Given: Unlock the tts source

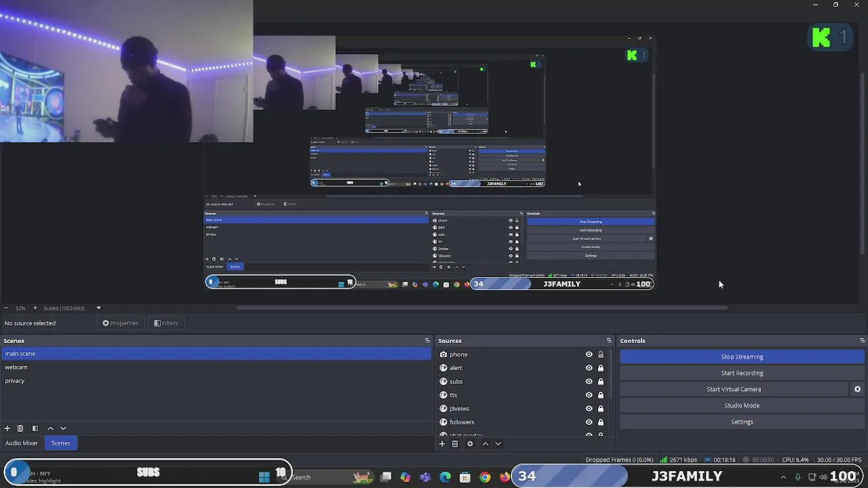Looking at the screenshot, I should [x=600, y=395].
